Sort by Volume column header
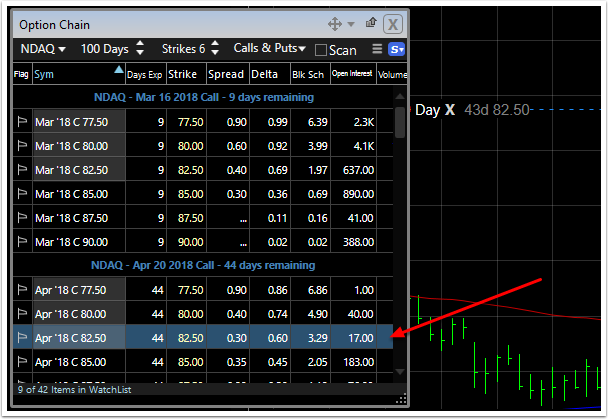Viewport: 608px width, 419px height. (x=392, y=74)
